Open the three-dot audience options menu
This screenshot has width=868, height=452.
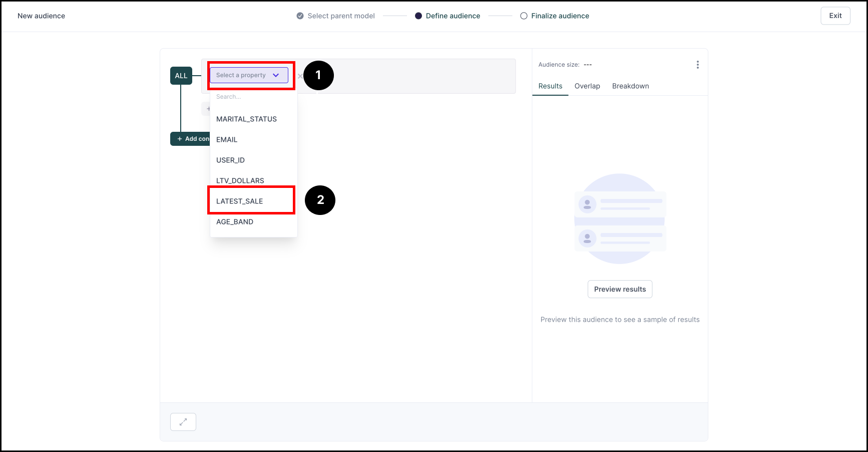(697, 65)
